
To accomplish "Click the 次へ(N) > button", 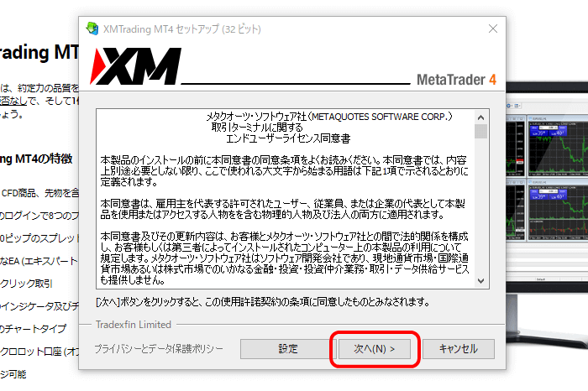I will point(375,349).
